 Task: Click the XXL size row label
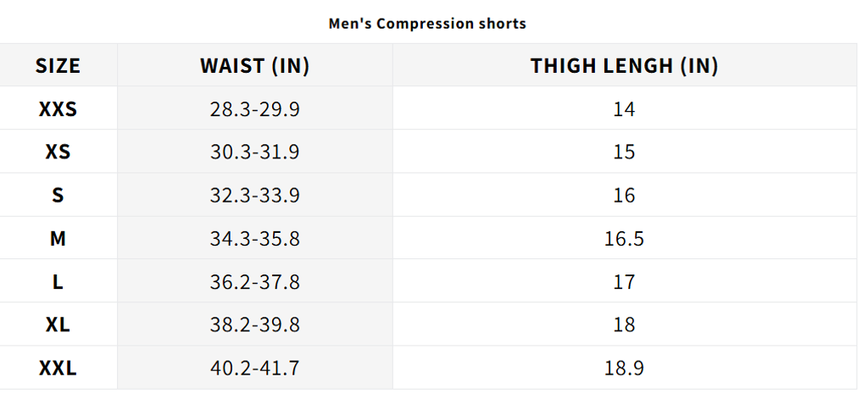click(x=58, y=369)
